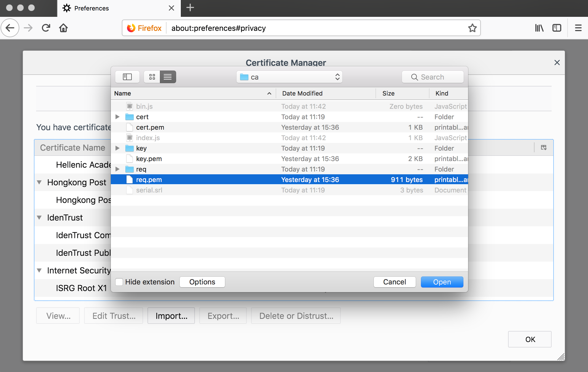Sort files by Date Modified column
The height and width of the screenshot is (372, 588).
[x=302, y=93]
